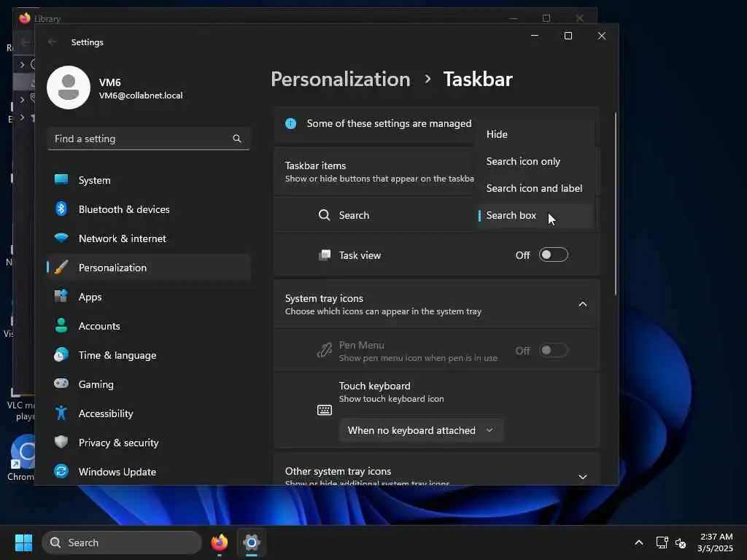
Task: Click the Task view row icon
Action: pyautogui.click(x=325, y=255)
